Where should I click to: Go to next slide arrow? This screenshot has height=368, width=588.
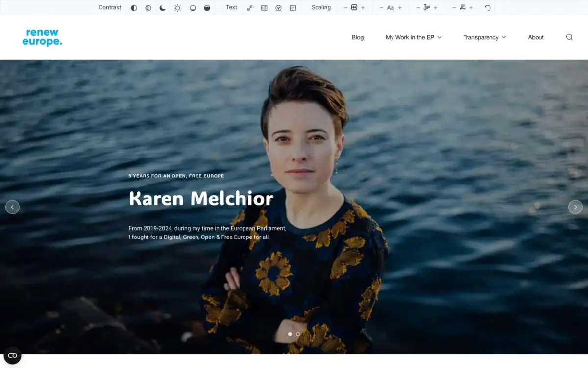[x=575, y=207]
